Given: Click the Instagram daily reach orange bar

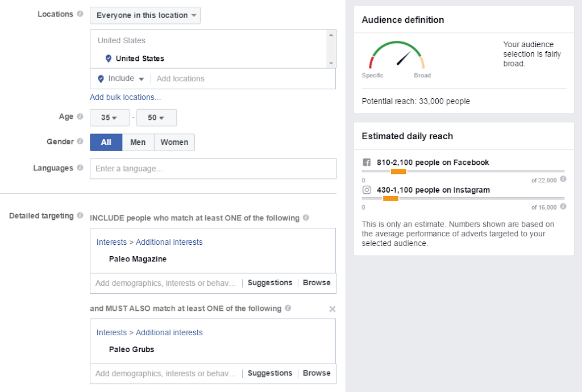Looking at the screenshot, I should coord(390,199).
